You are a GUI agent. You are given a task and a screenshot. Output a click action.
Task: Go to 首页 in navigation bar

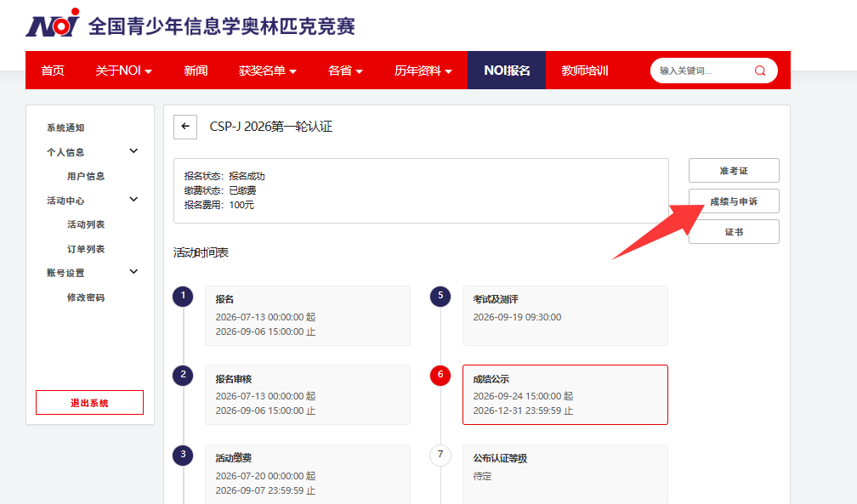pos(53,71)
